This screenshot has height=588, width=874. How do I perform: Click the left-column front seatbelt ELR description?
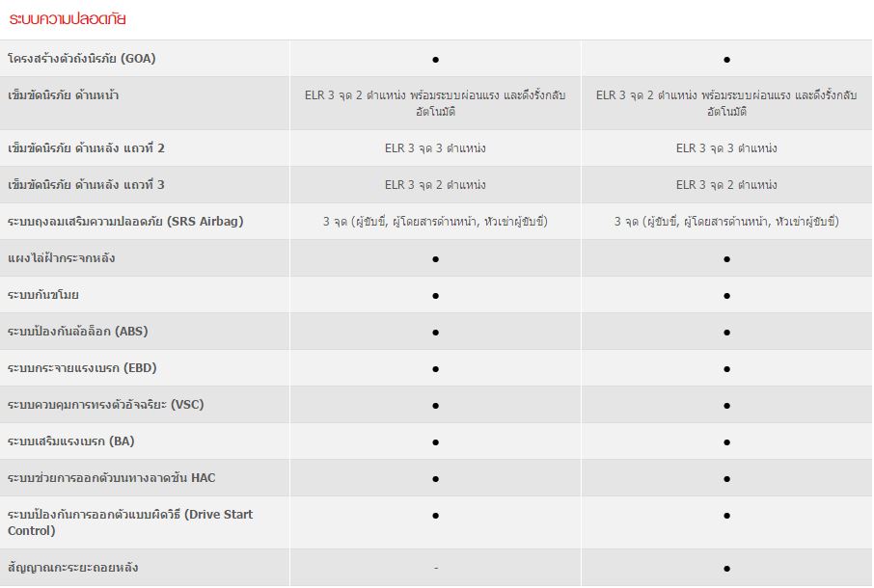[435, 103]
